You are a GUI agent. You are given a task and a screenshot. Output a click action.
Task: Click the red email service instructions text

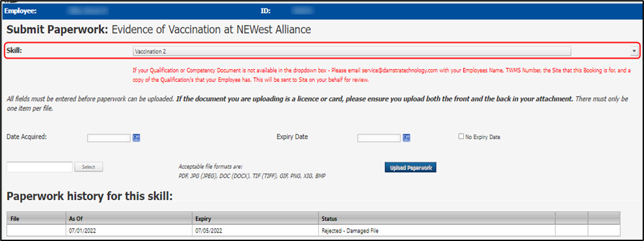pyautogui.click(x=382, y=75)
